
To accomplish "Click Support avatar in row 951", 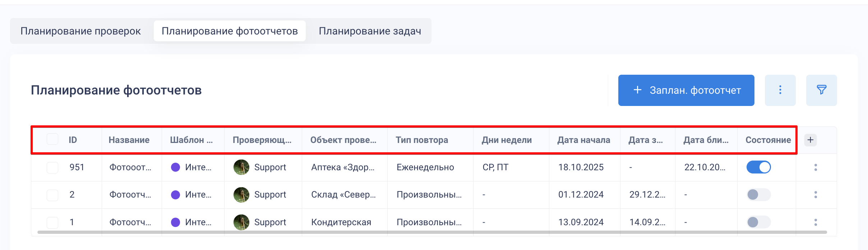I will point(241,167).
